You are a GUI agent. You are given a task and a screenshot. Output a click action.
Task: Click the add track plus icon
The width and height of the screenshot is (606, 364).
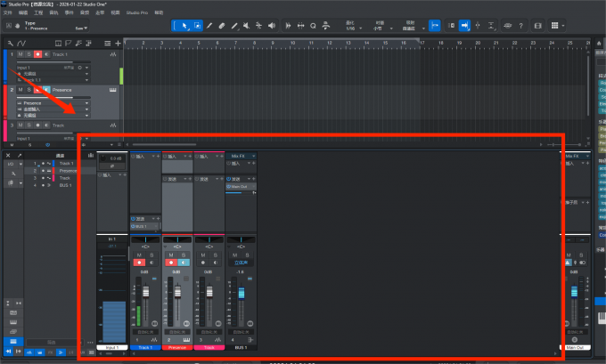pos(117,43)
